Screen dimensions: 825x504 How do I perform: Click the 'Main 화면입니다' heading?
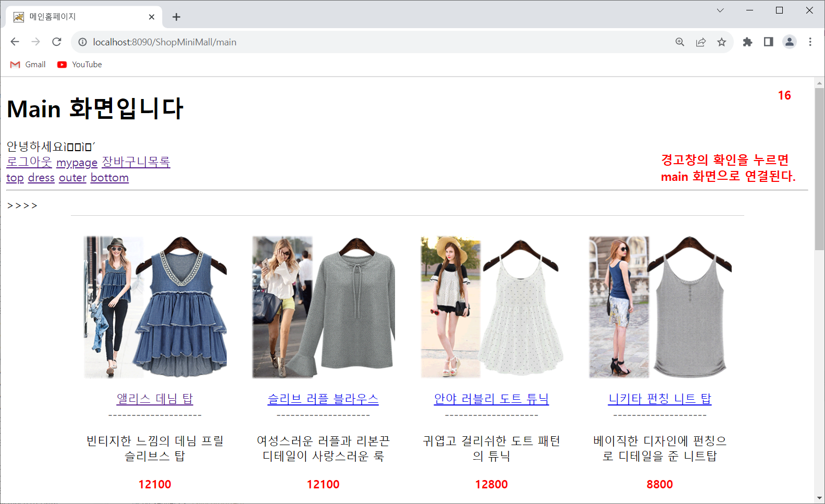(x=95, y=108)
